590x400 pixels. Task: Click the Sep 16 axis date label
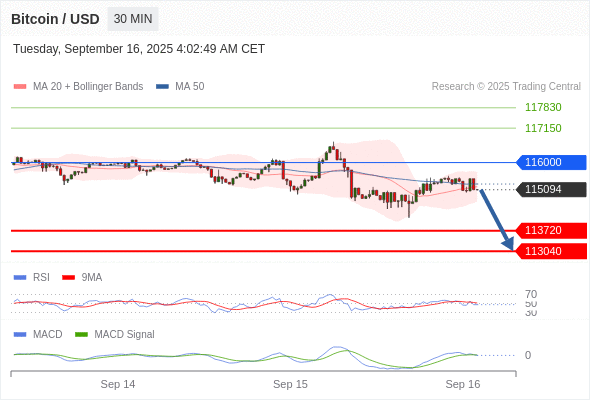[x=463, y=384]
